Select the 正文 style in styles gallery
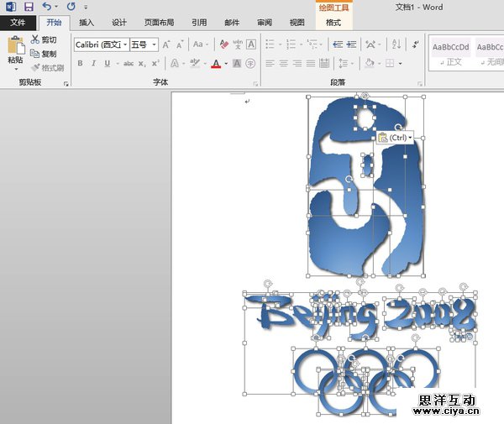This screenshot has width=504, height=424. 452,53
